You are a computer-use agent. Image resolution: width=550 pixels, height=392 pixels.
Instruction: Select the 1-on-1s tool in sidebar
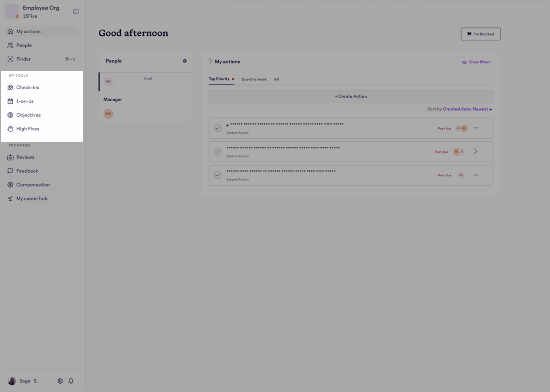25,101
